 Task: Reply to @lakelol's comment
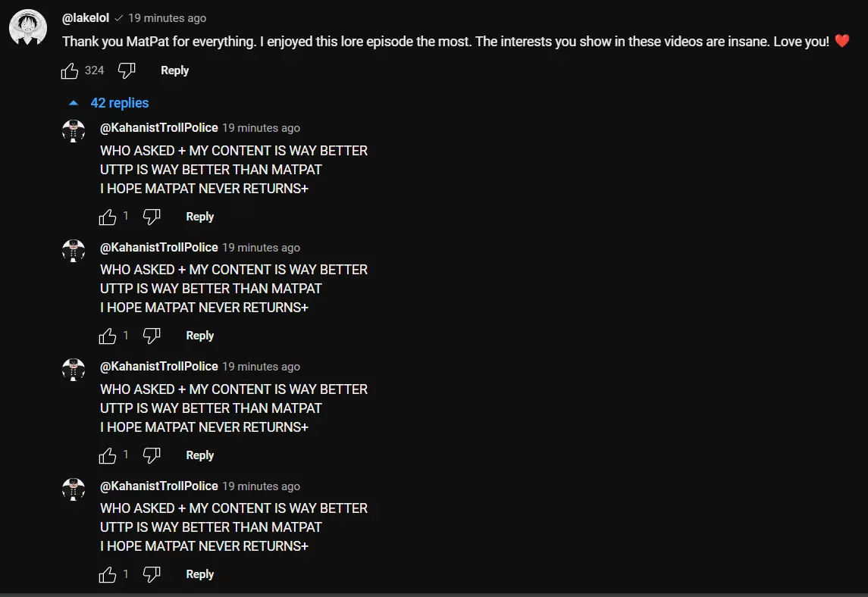(x=174, y=70)
